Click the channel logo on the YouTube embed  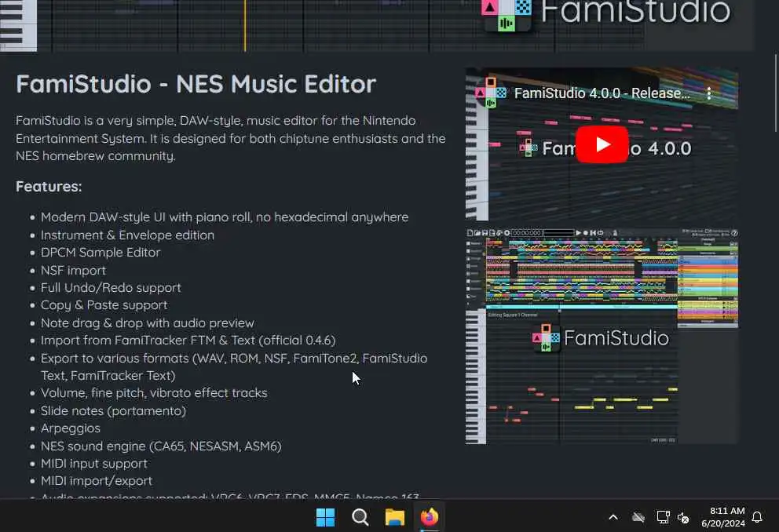pyautogui.click(x=490, y=93)
